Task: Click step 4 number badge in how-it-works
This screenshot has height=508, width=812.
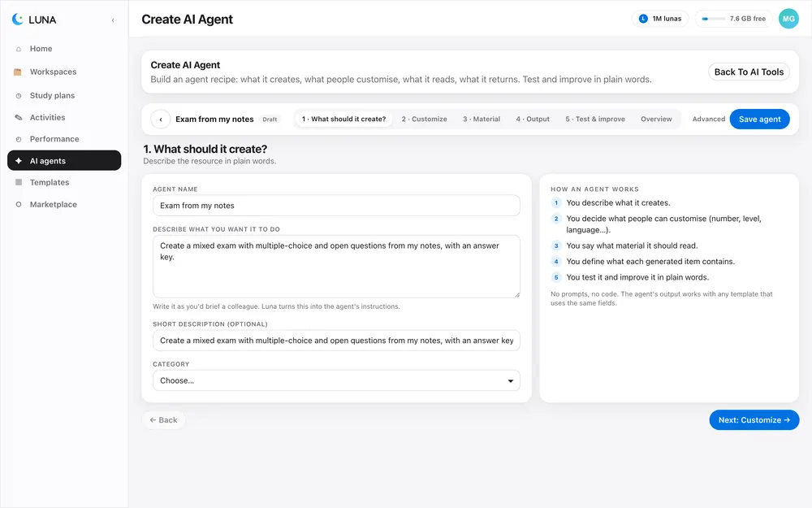Action: (x=556, y=262)
